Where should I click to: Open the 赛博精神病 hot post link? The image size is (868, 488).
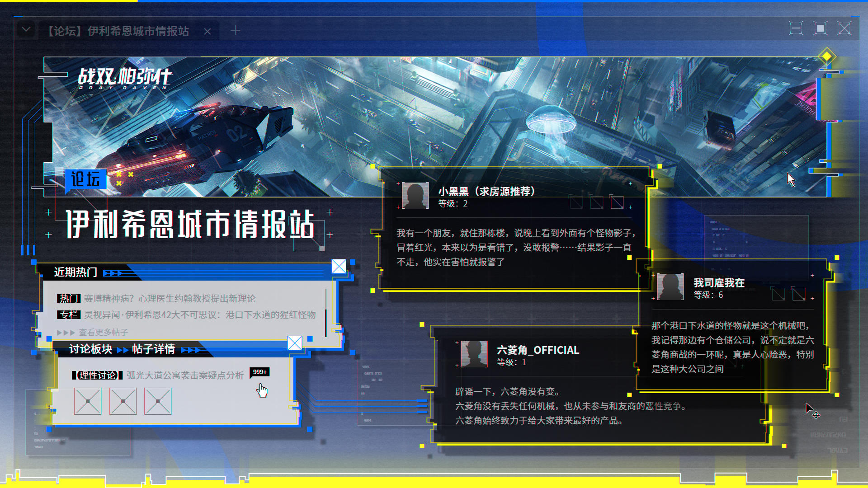tap(169, 299)
